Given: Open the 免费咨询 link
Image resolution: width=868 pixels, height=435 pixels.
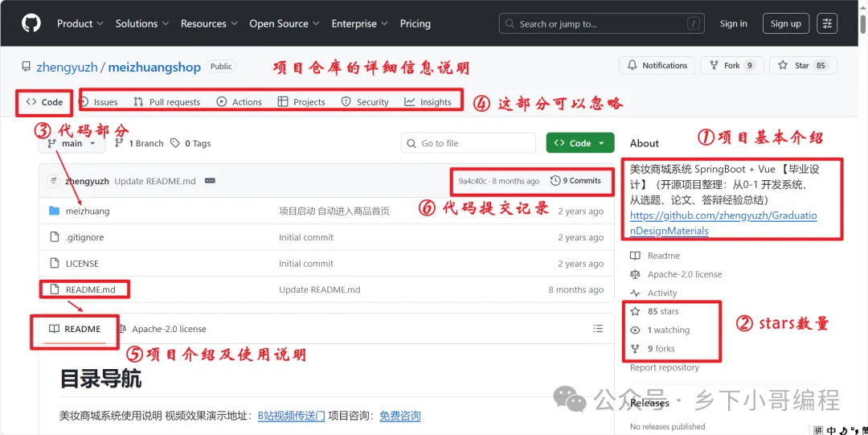Looking at the screenshot, I should coord(399,416).
